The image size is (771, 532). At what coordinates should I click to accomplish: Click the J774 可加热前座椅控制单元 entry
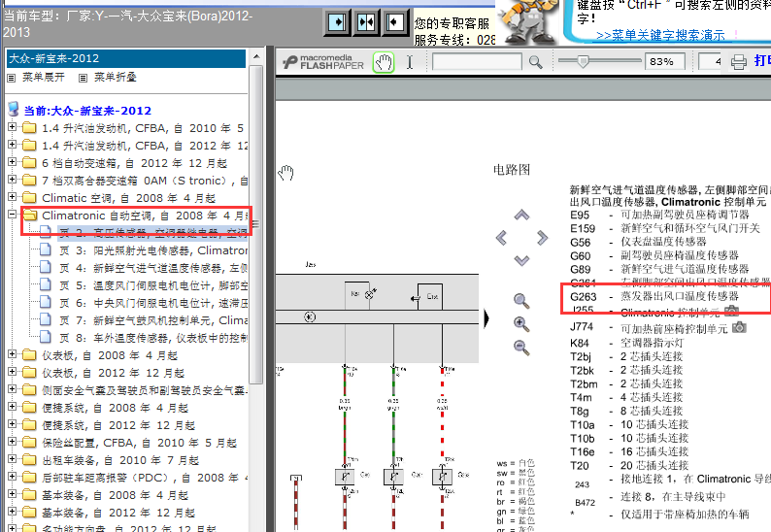pyautogui.click(x=649, y=328)
